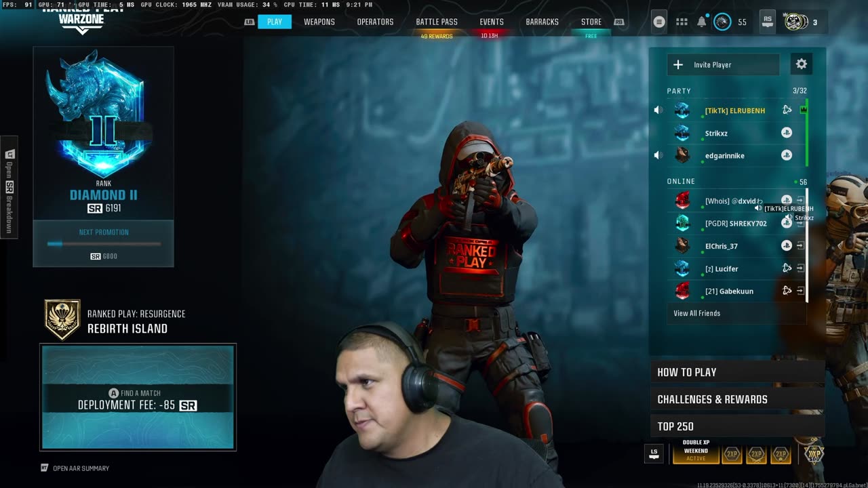Viewport: 868px width, 488px height.
Task: Open the player level 55 emblem
Action: tap(723, 22)
